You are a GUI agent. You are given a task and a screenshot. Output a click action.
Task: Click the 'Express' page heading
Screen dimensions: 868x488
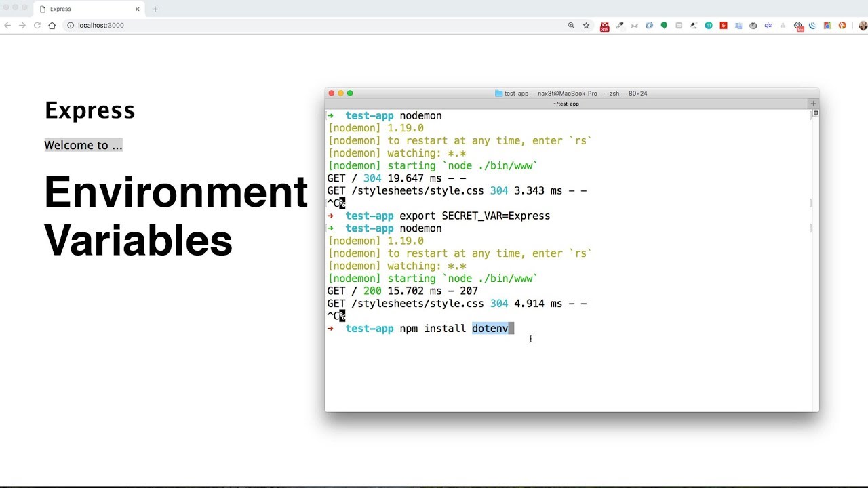tap(90, 110)
